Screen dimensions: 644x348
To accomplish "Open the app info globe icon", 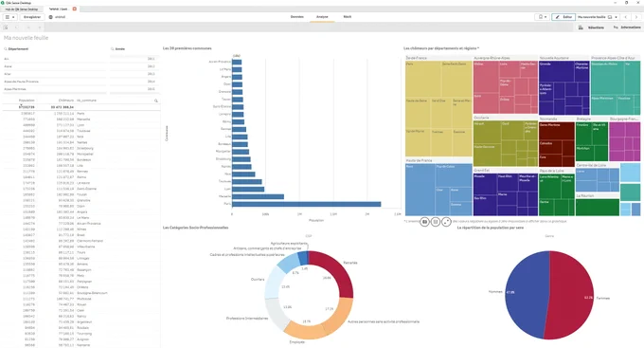I will coord(51,17).
